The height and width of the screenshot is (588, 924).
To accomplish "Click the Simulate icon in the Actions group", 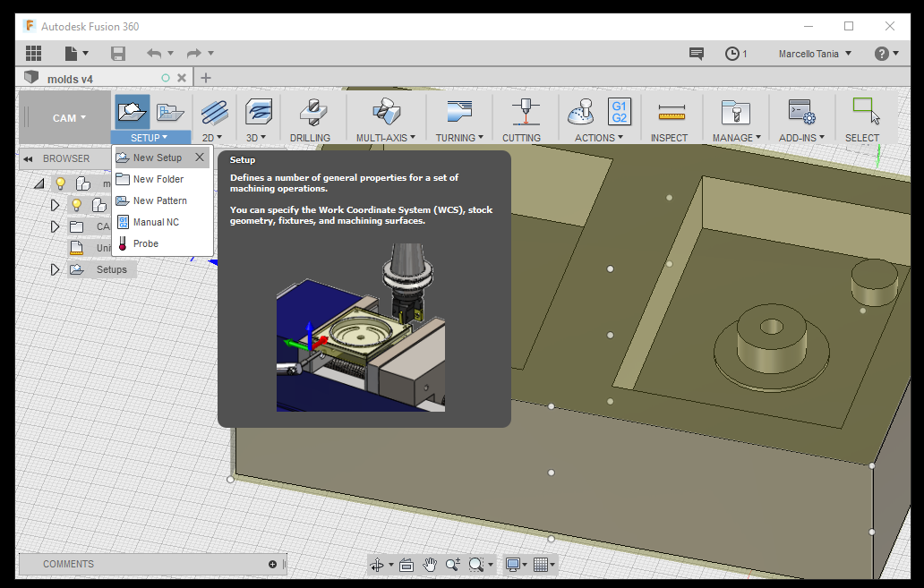I will pyautogui.click(x=580, y=111).
